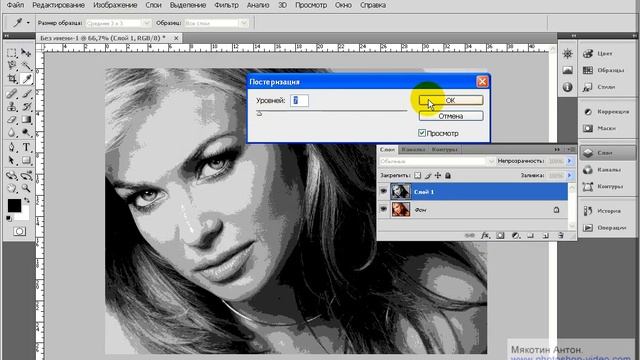Select the Gradient tool
The image size is (640, 360).
pyautogui.click(x=26, y=120)
